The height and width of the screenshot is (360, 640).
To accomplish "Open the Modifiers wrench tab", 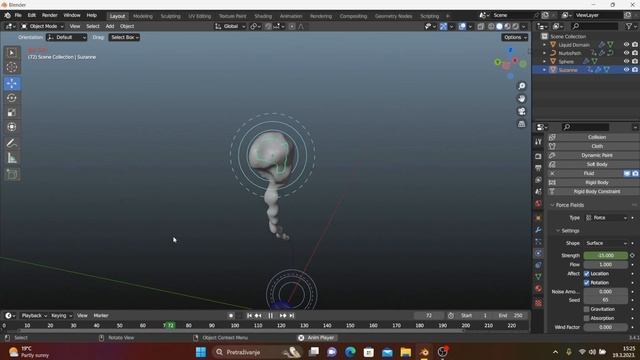I will [x=538, y=230].
